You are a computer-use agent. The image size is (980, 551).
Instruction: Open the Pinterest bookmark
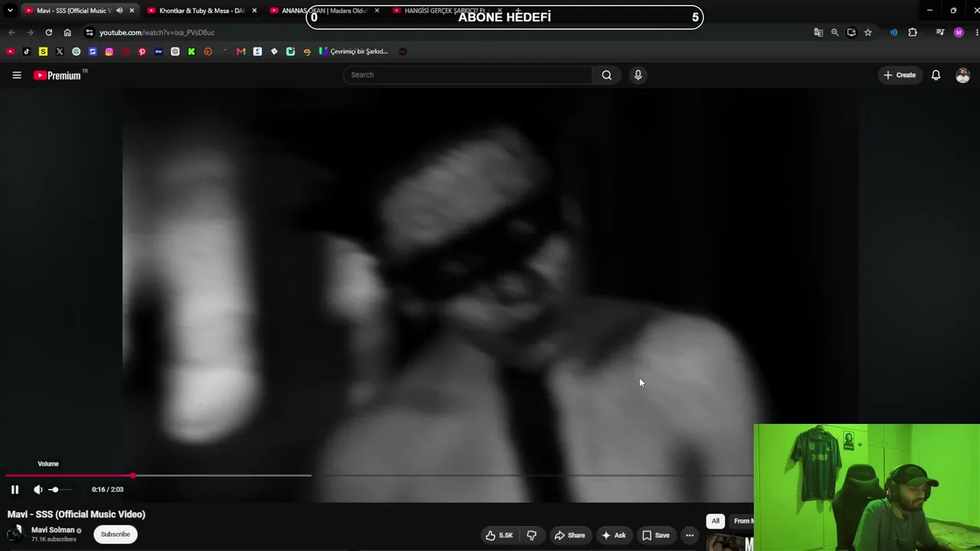pos(142,51)
